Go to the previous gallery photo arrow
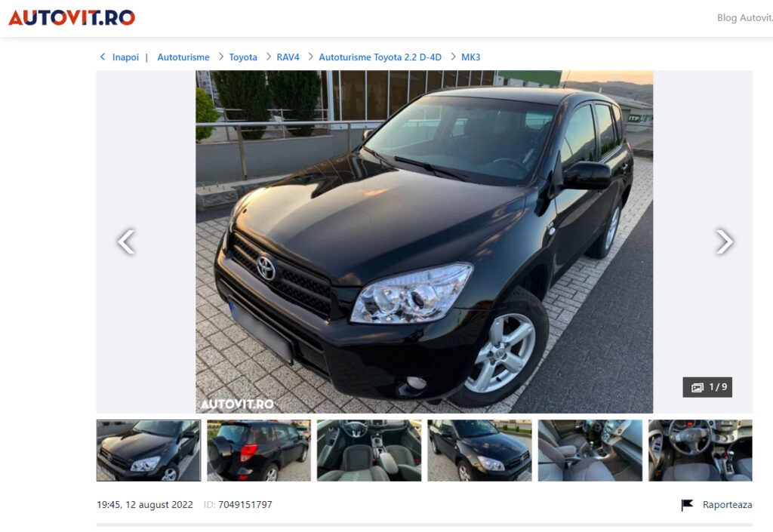Viewport: 773px width, 532px height. [127, 242]
